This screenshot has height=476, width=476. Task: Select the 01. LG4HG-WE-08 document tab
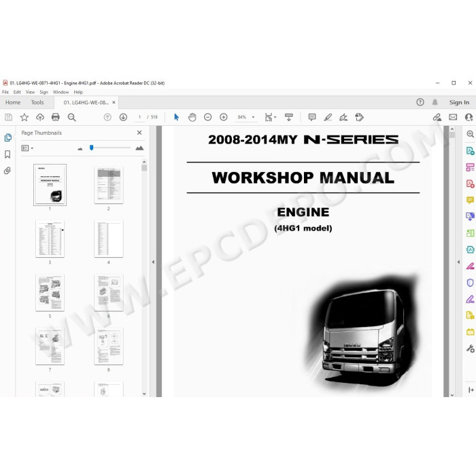coord(86,103)
